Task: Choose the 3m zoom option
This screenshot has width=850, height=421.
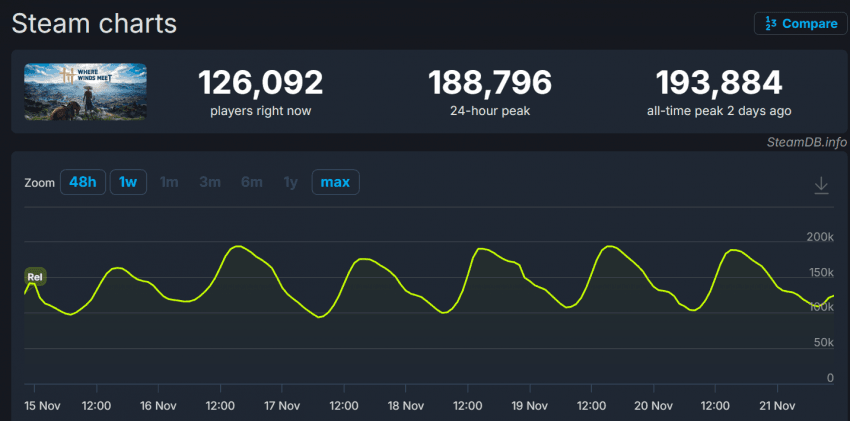Action: (x=210, y=182)
